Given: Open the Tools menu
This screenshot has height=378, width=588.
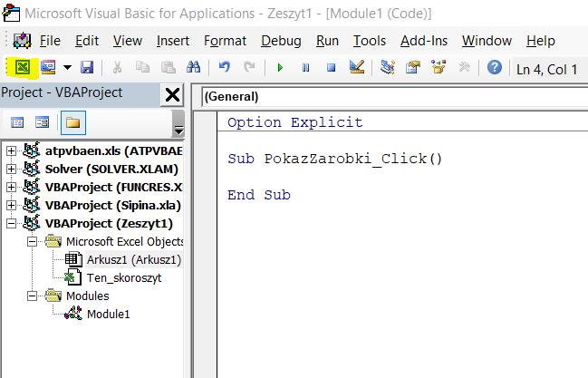Looking at the screenshot, I should click(x=370, y=41).
